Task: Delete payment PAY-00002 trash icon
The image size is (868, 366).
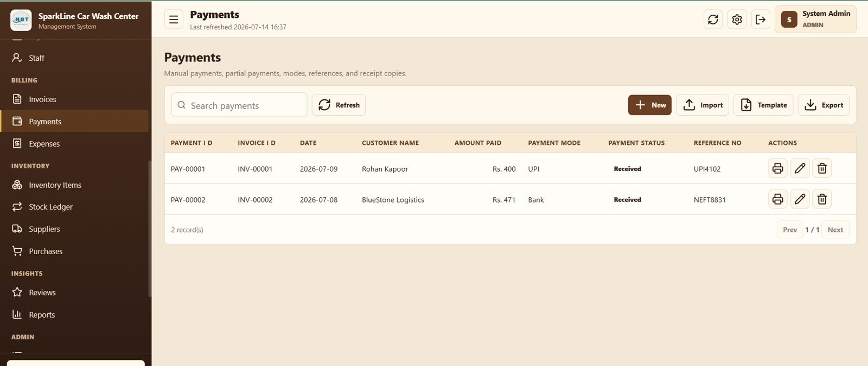Action: (822, 199)
